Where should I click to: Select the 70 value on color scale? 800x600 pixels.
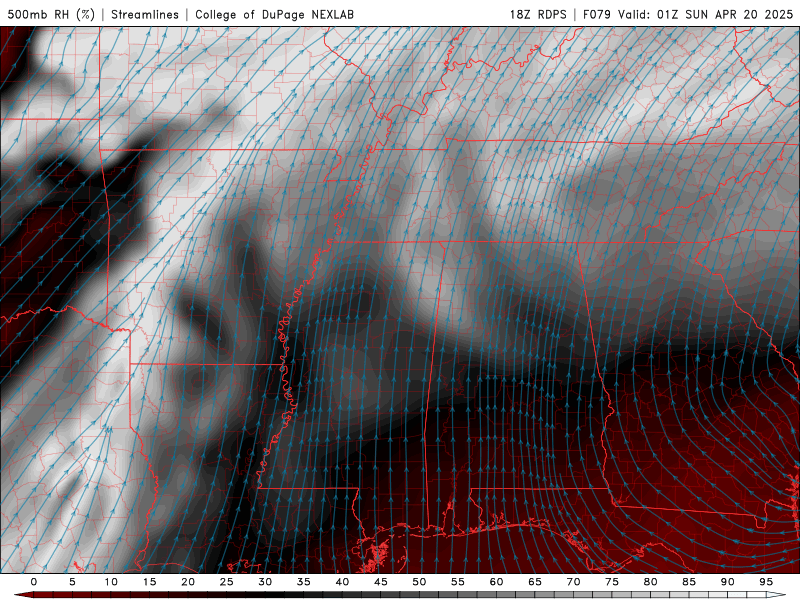coord(573,582)
